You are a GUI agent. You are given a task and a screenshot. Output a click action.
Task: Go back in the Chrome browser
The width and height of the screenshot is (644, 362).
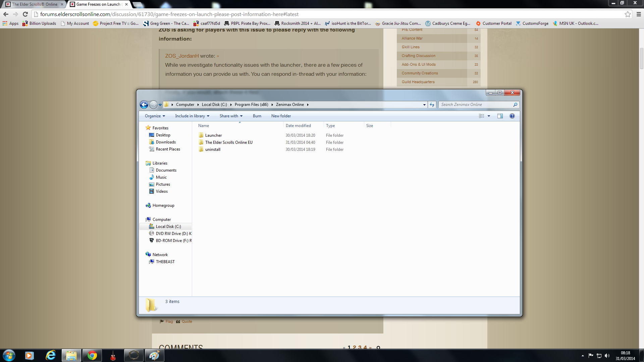point(6,14)
